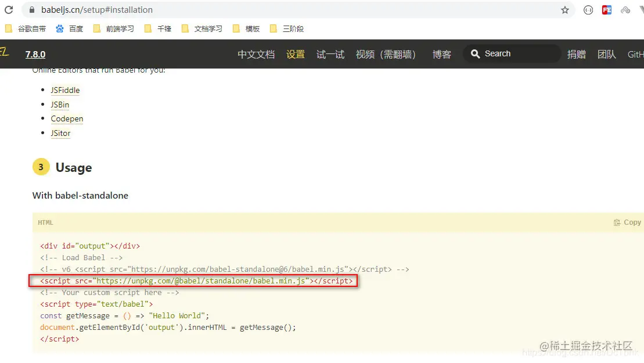644x363 pixels.
Task: Open the 7.8.0 version link
Action: [35, 54]
